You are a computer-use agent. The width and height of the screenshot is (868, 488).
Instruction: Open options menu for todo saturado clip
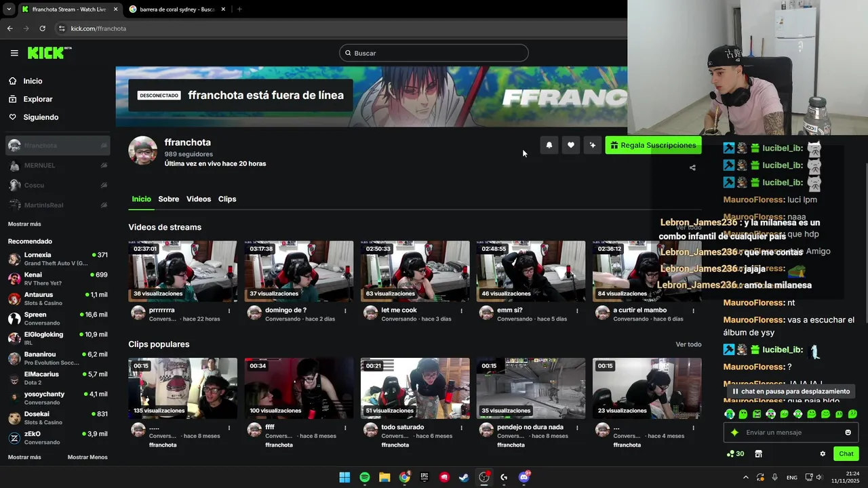[461, 428]
